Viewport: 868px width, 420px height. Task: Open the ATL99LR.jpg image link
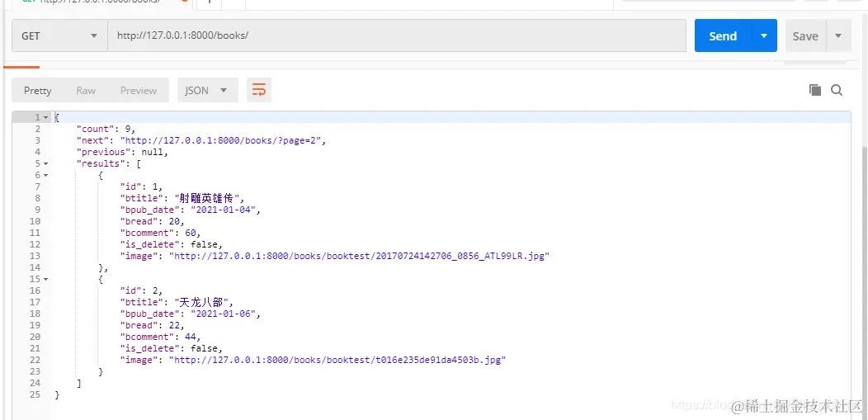pos(359,256)
